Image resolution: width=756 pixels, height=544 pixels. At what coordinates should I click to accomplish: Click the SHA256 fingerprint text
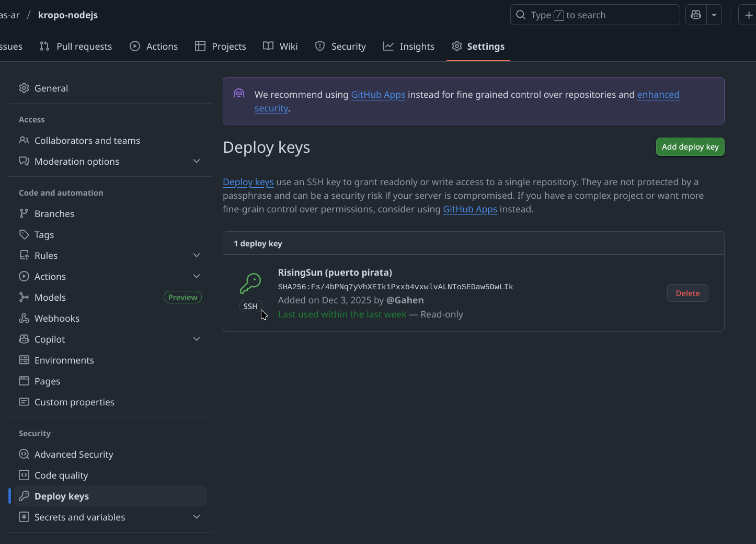point(395,287)
